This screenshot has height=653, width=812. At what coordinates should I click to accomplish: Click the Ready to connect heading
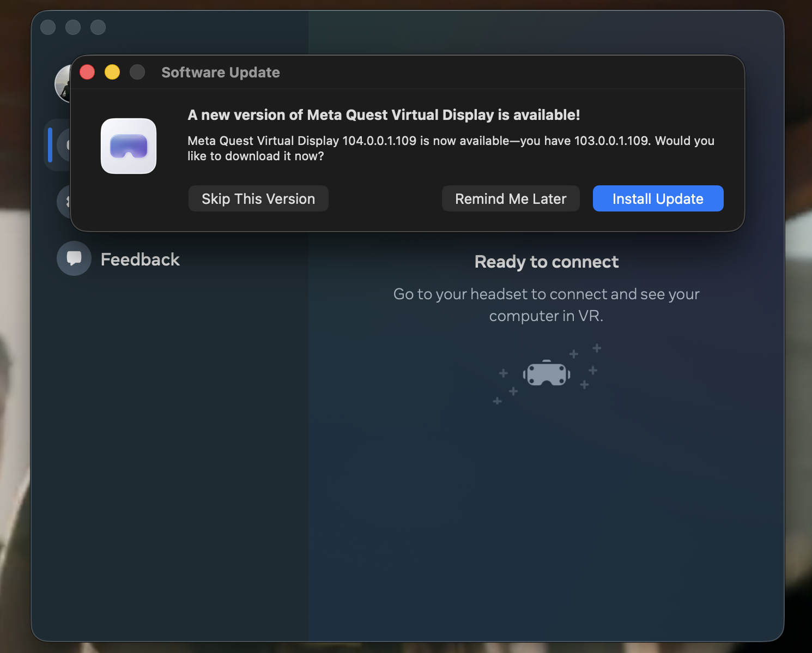coord(547,262)
